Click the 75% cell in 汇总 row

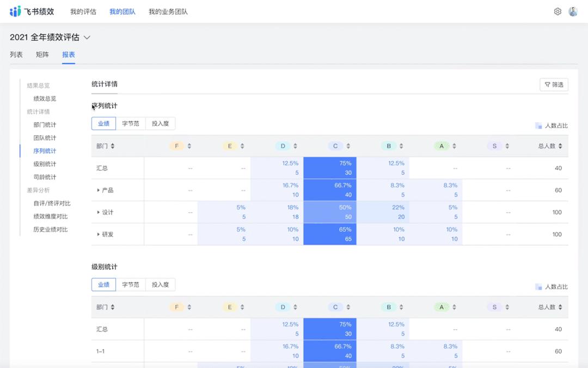tap(330, 168)
